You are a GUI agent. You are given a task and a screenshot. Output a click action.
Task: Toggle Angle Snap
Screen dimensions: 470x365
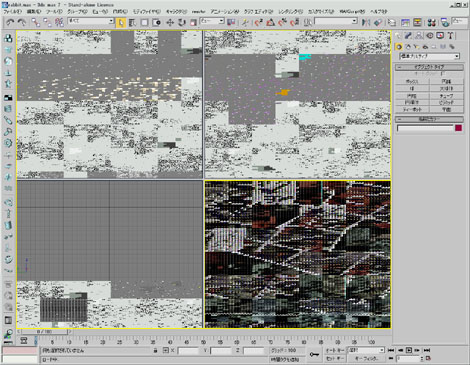(270, 22)
